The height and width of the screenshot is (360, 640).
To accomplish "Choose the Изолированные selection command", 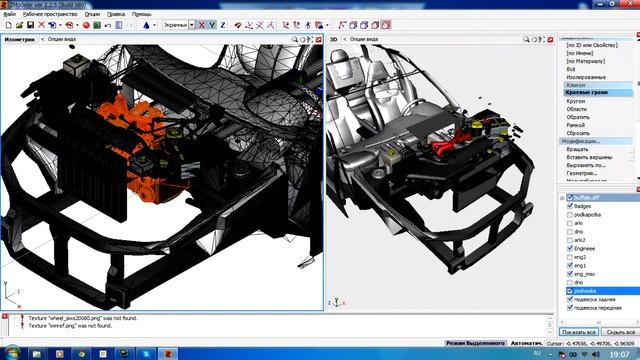I will click(586, 77).
